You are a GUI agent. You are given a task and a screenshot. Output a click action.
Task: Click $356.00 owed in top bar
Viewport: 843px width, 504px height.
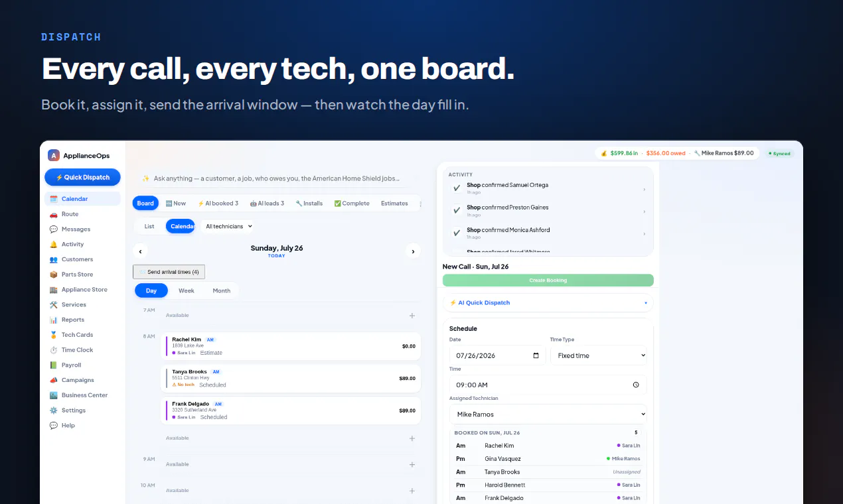click(x=665, y=153)
